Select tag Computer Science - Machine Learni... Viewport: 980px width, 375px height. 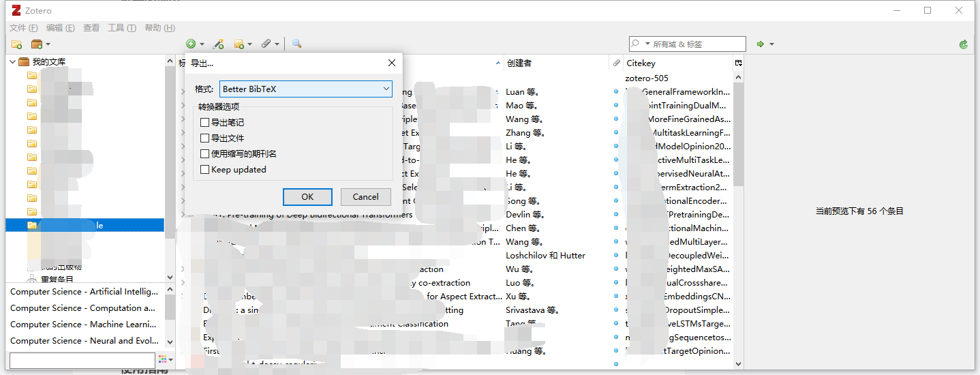click(84, 324)
